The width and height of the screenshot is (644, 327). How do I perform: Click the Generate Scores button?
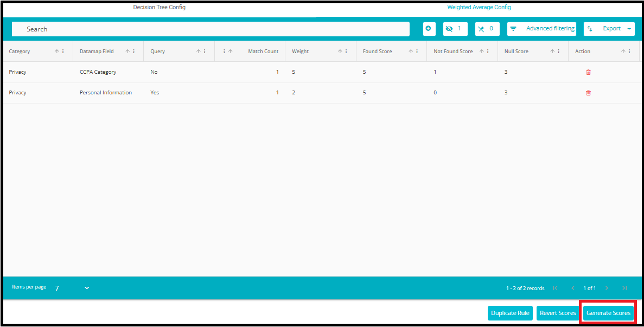click(x=608, y=313)
